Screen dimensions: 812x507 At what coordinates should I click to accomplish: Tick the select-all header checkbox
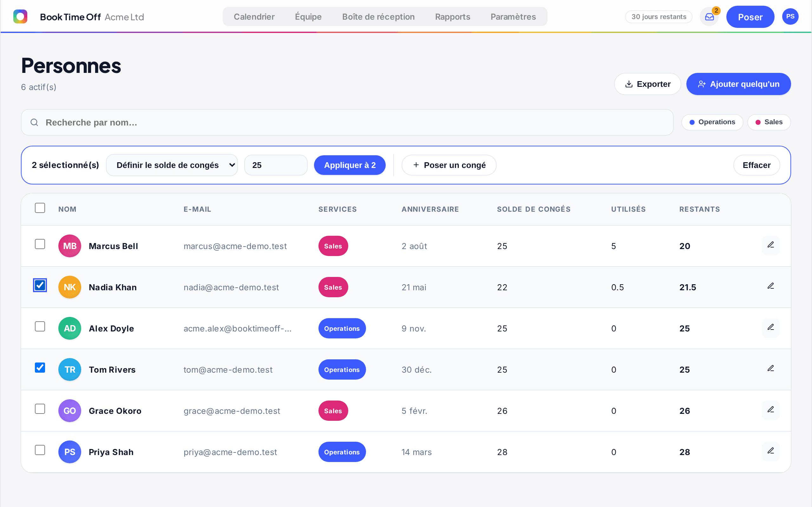[40, 208]
